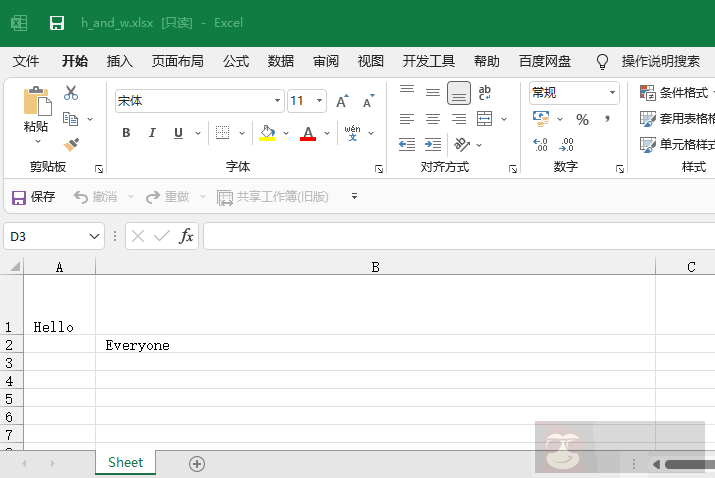
Task: Decrease indent icon
Action: coord(407,145)
